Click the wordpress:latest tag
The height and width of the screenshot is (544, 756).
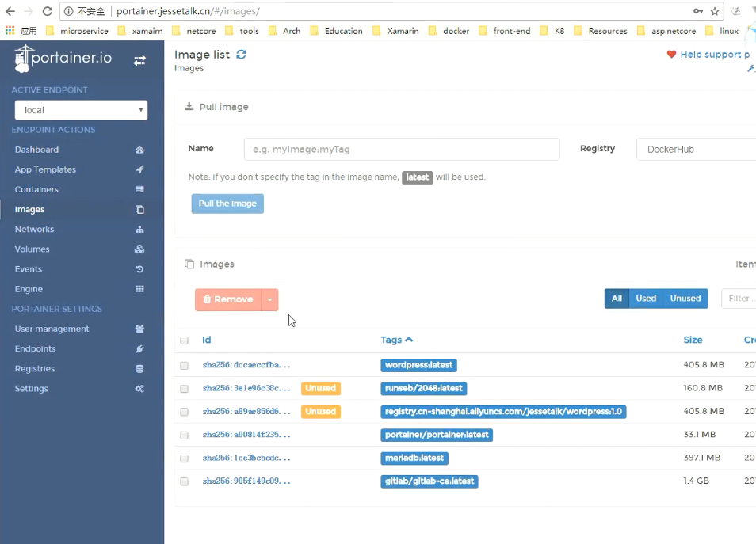418,365
